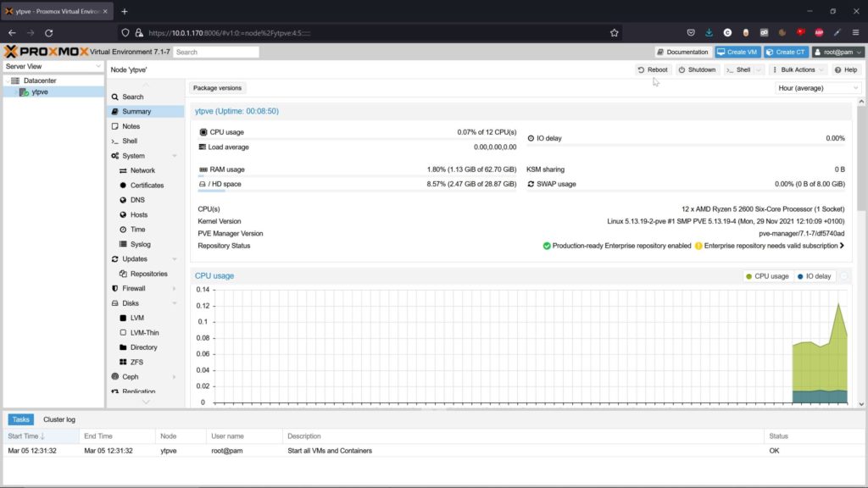Viewport: 868px width, 488px height.
Task: Sort tasks by End Time column
Action: [x=117, y=436]
